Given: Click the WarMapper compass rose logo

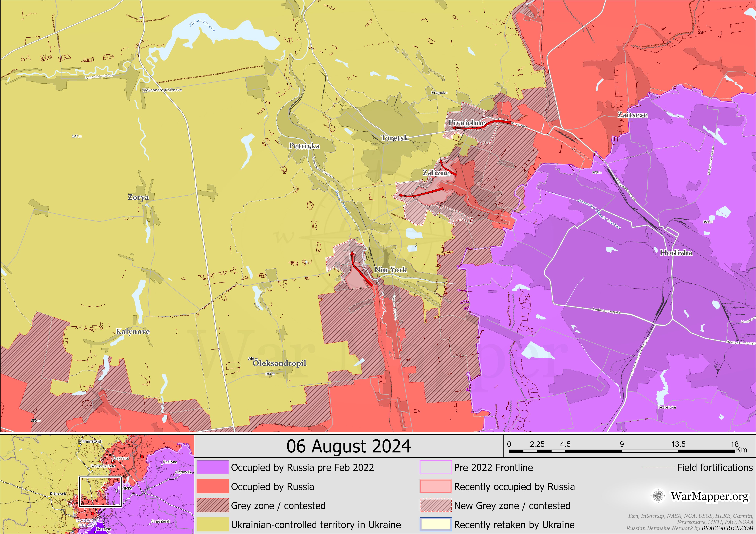Looking at the screenshot, I should point(658,496).
